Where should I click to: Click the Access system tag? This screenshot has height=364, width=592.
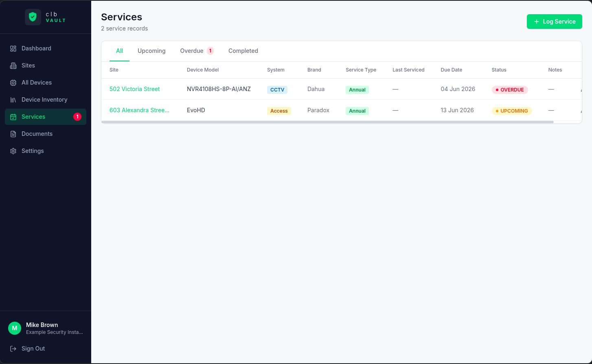tap(279, 111)
